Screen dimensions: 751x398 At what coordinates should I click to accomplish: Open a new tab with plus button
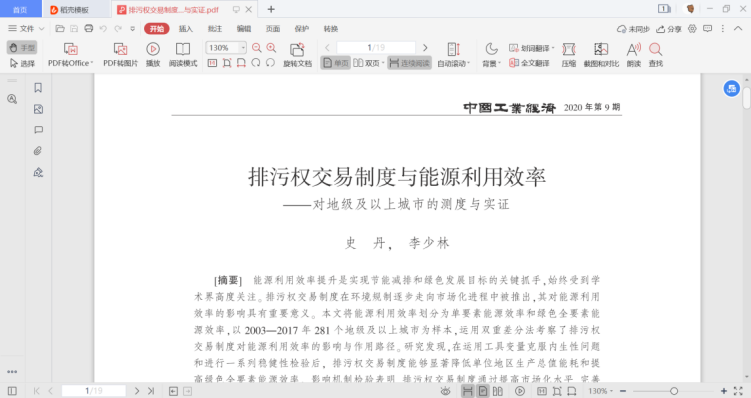[271, 9]
